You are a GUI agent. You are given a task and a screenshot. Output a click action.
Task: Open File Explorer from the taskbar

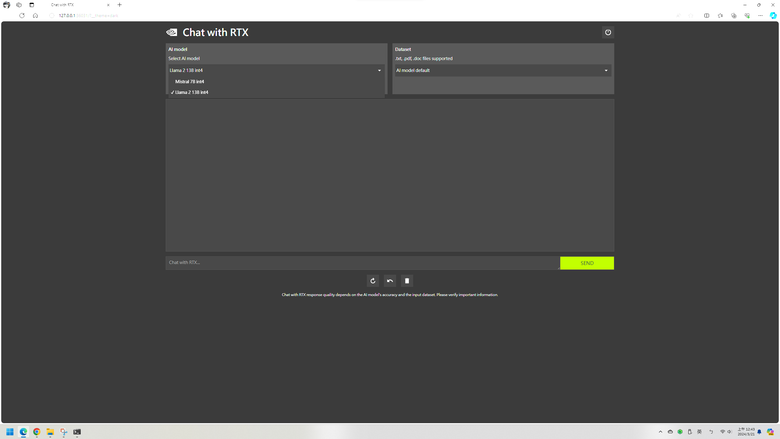[50, 432]
